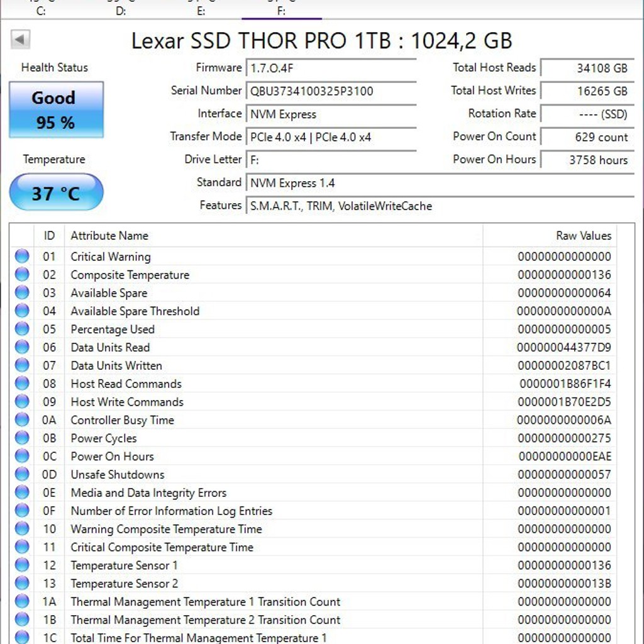This screenshot has height=644, width=644.
Task: Click the Features field with S.M.A.R.T., TRIM
Action: (440, 206)
